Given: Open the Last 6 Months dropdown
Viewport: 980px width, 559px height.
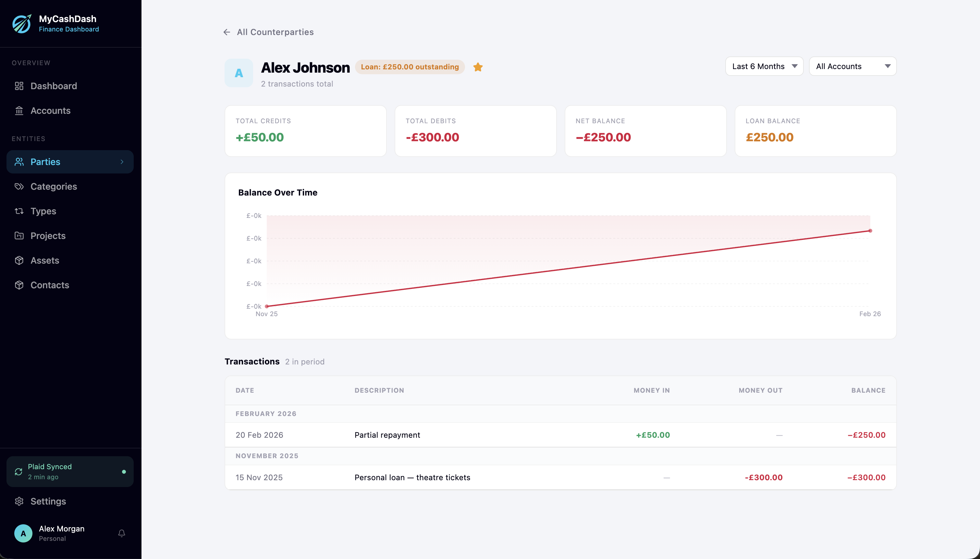Looking at the screenshot, I should coord(764,66).
